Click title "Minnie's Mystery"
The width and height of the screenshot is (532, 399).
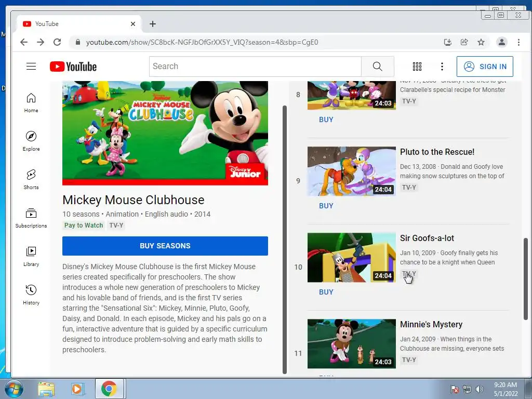tap(431, 324)
